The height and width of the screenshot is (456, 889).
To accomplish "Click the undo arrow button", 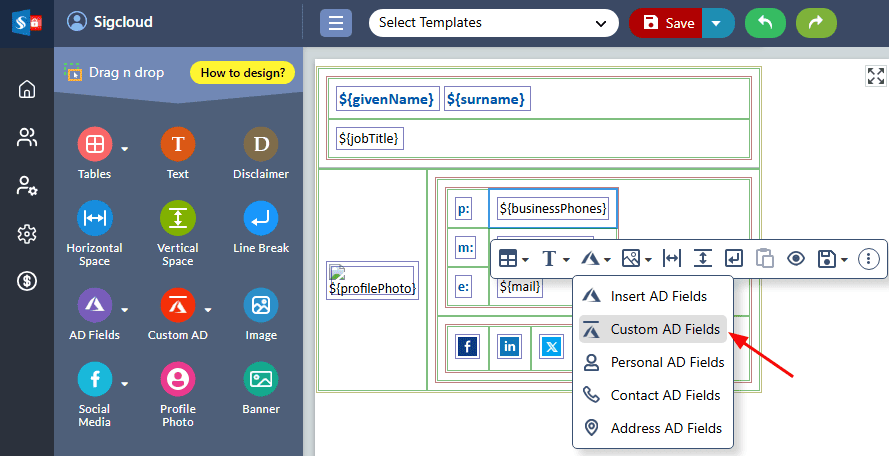I will 765,22.
